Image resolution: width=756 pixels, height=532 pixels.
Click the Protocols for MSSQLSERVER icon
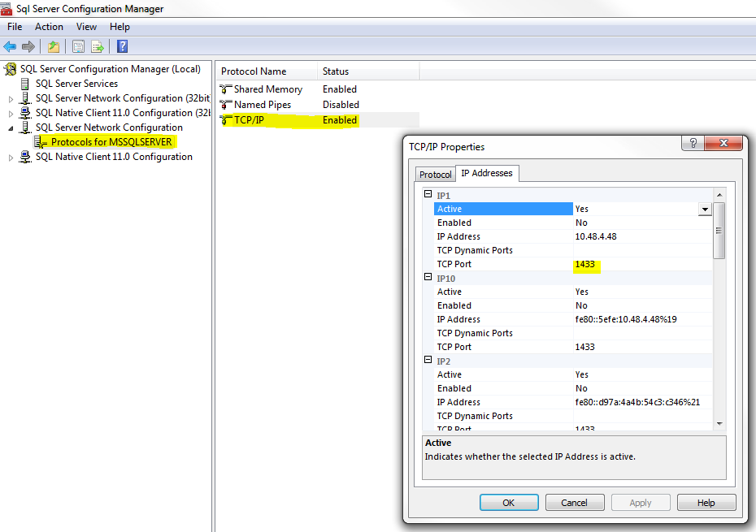click(41, 142)
